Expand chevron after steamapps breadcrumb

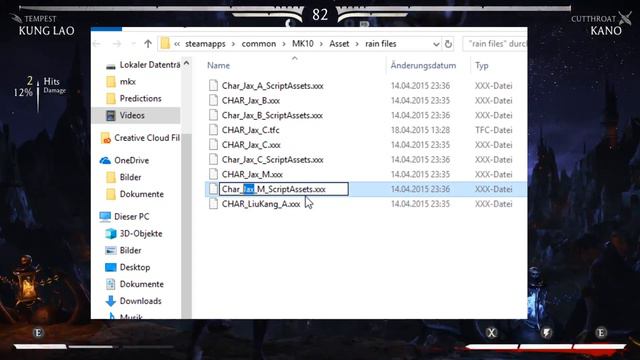tap(233, 44)
